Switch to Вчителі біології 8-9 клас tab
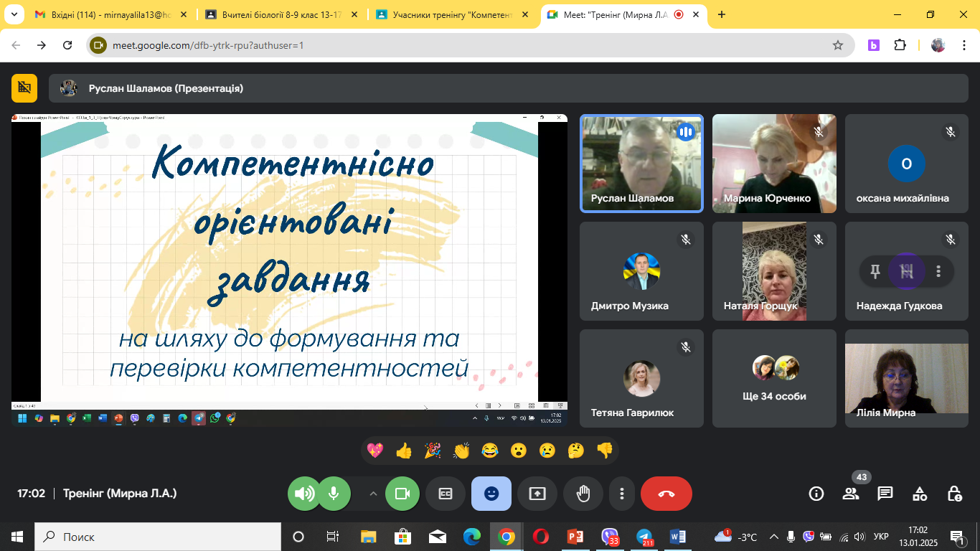This screenshot has width=980, height=551. pyautogui.click(x=281, y=14)
